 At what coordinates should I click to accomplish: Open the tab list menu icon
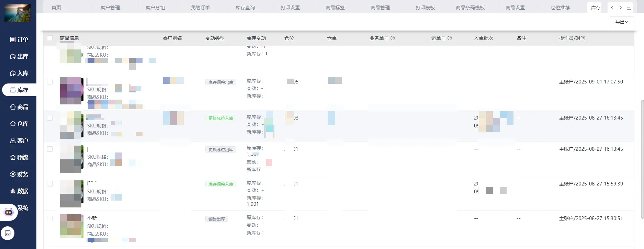click(629, 8)
